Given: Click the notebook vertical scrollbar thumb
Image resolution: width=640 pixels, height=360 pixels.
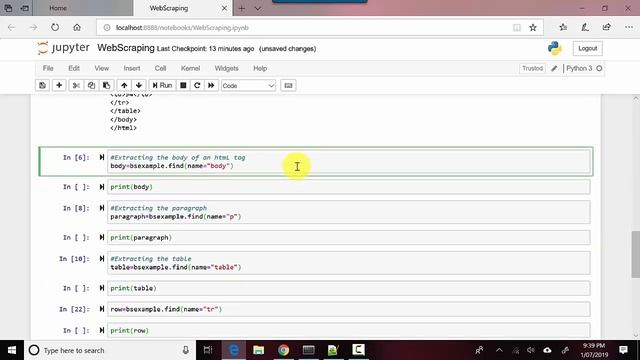Looking at the screenshot, I should 636,254.
